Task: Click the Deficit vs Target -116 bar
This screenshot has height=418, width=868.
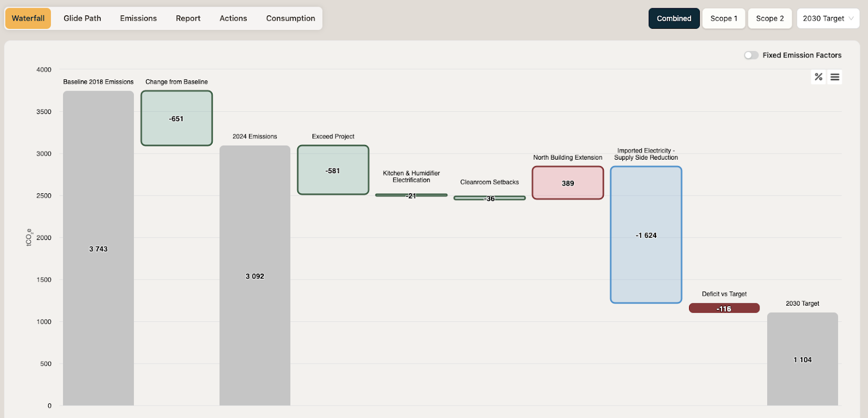Action: click(x=724, y=308)
